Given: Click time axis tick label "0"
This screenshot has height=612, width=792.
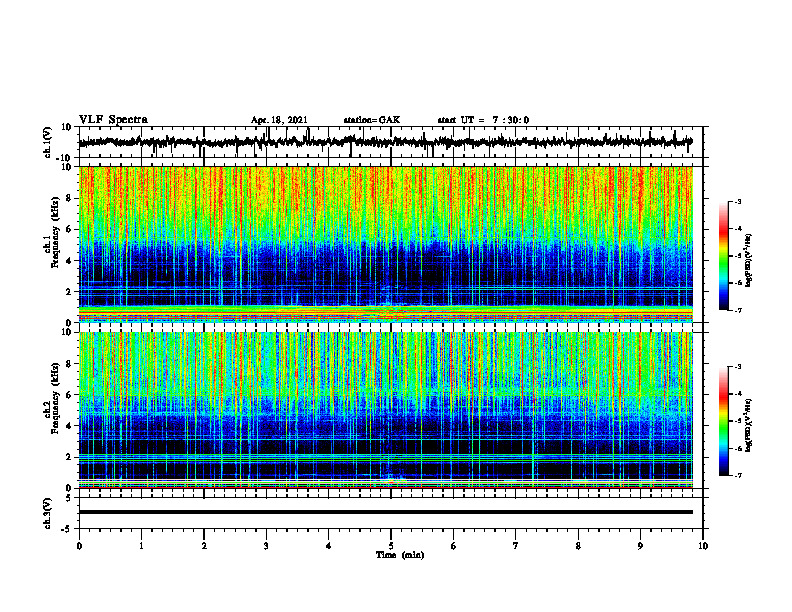Looking at the screenshot, I should tap(79, 546).
